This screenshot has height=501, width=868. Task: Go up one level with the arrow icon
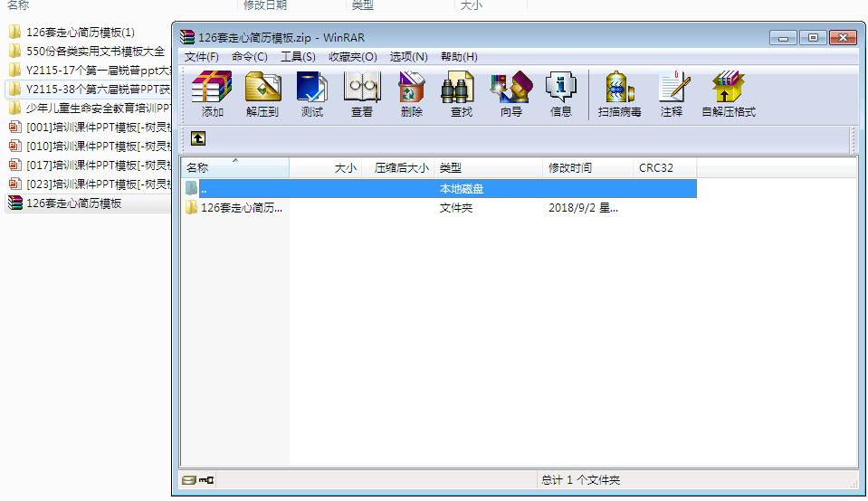(198, 138)
